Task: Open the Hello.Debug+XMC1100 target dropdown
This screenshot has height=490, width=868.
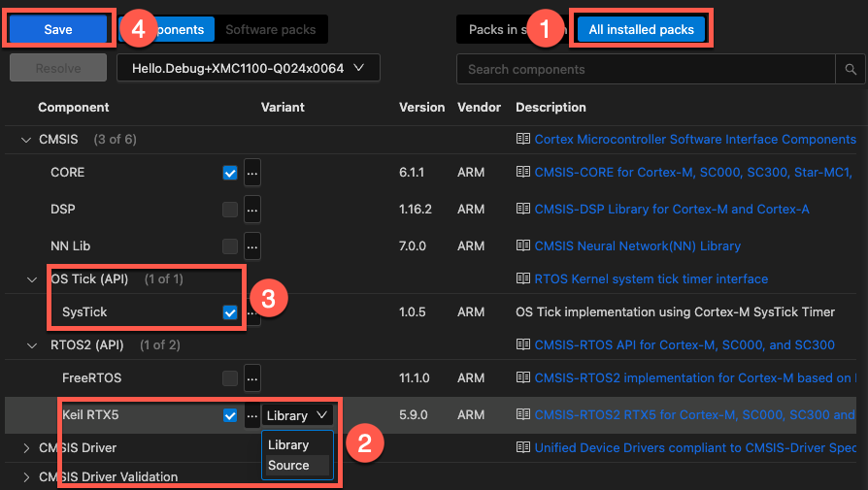Action: pos(248,68)
